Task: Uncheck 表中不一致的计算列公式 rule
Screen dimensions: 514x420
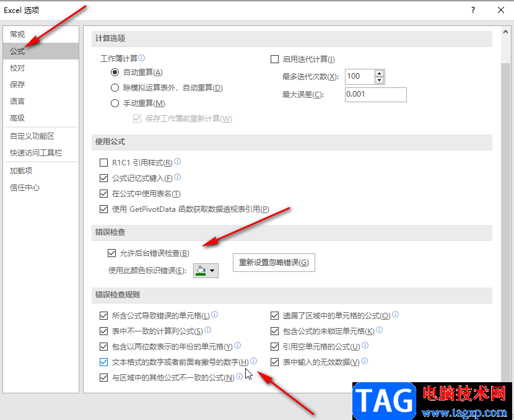Action: pos(103,331)
